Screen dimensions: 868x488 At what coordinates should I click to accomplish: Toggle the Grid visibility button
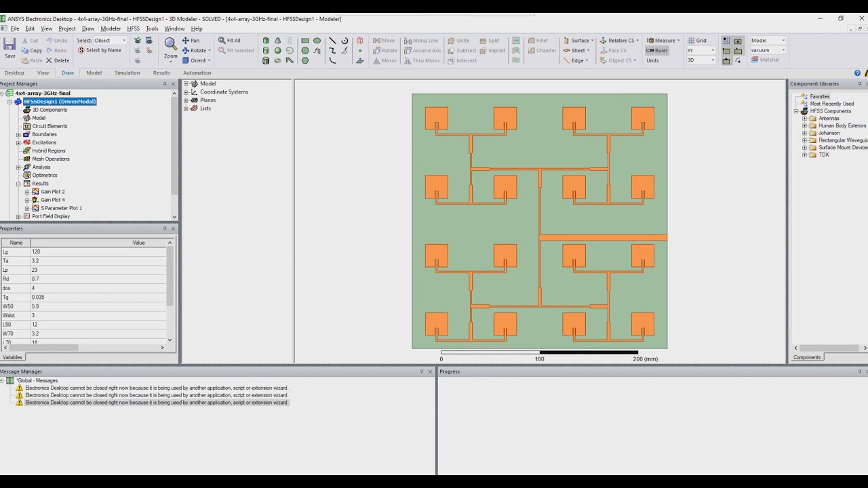696,41
